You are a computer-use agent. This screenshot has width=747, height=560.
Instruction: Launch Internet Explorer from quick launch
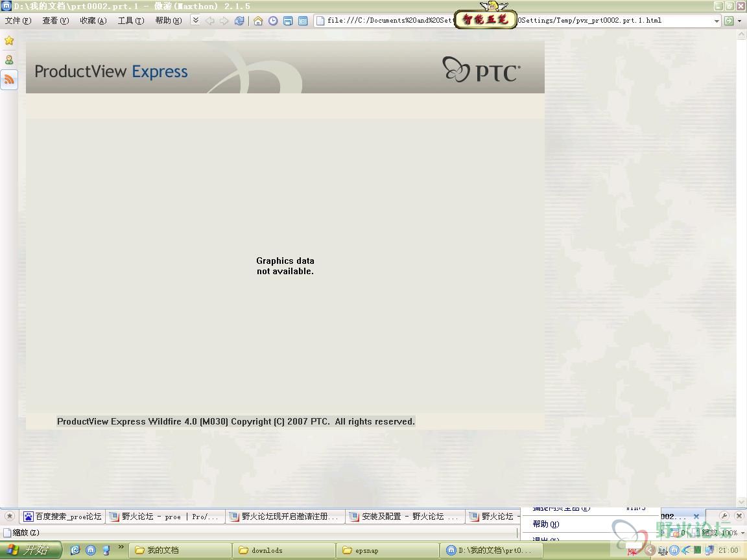(75, 550)
